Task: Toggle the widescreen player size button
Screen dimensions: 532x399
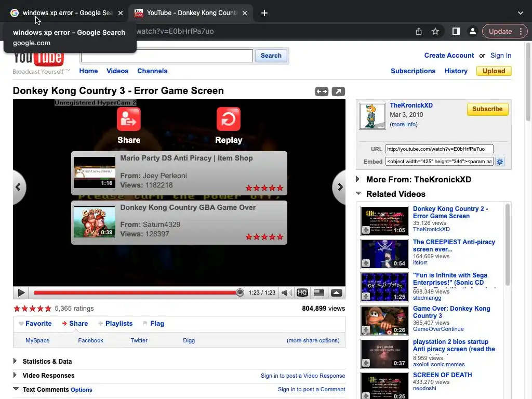Action: tap(319, 293)
